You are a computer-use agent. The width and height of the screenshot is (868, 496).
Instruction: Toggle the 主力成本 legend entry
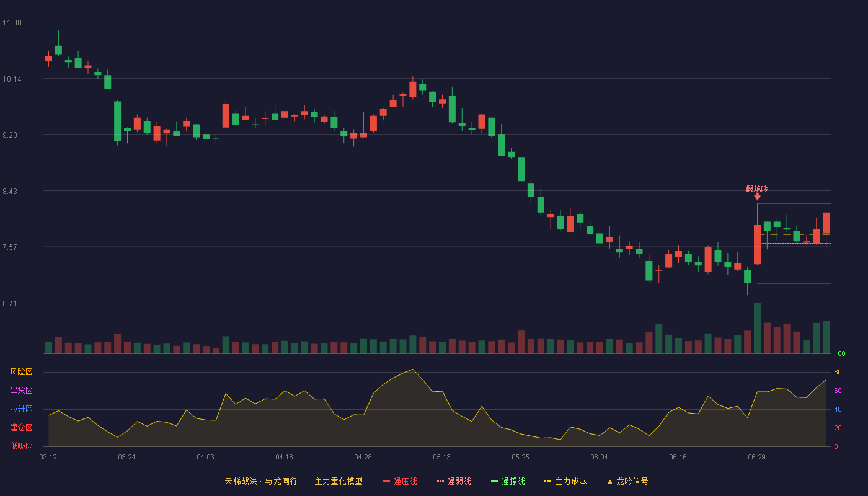pos(565,481)
